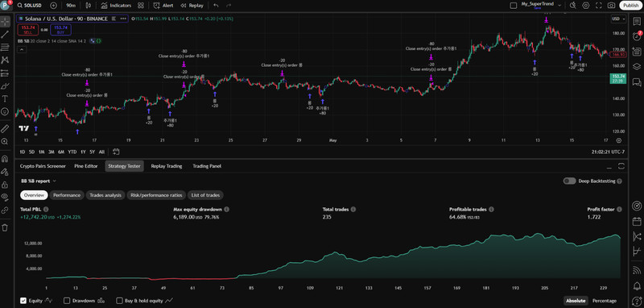
Task: Select the ruler measure tool
Action: pos(5,129)
